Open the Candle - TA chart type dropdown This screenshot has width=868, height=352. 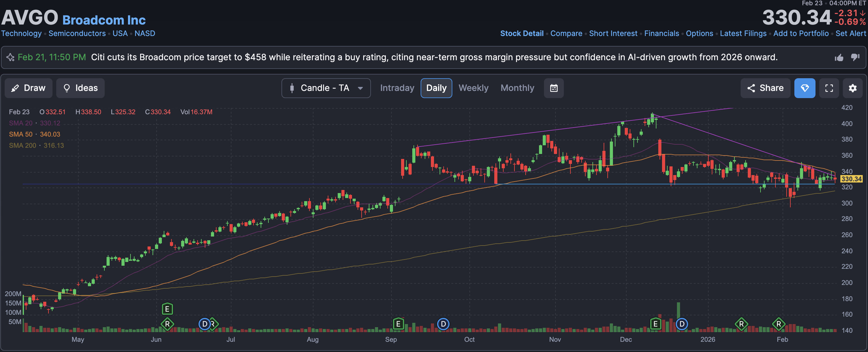pos(326,88)
